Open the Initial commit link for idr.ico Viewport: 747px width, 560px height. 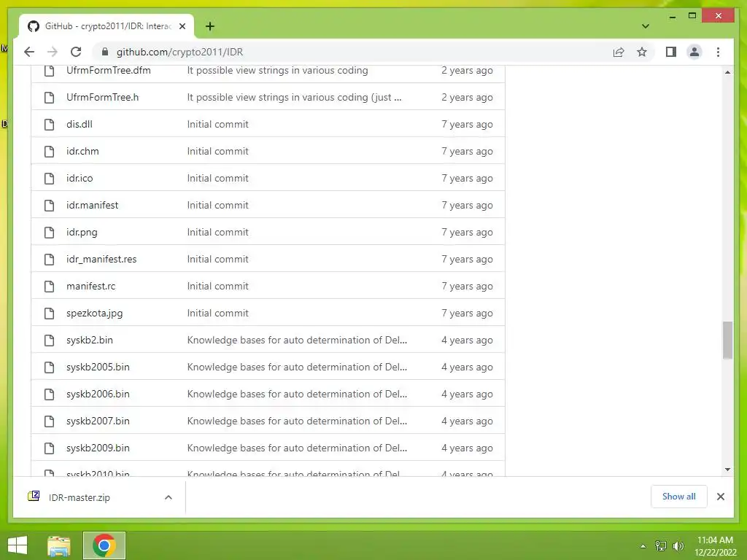217,178
